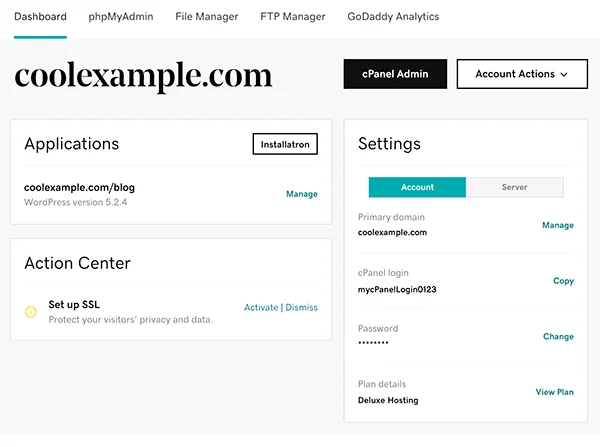Open the File Manager tab
Image resolution: width=600 pixels, height=447 pixels.
pos(206,17)
